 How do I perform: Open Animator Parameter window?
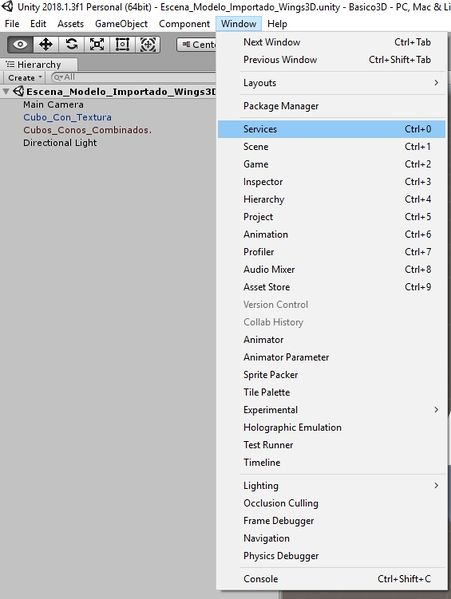331,357
